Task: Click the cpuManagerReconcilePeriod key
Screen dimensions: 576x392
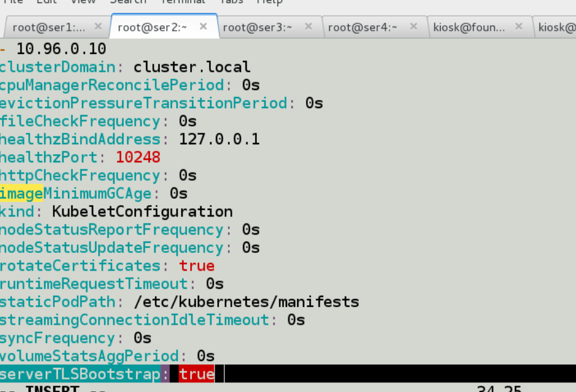Action: pos(111,85)
